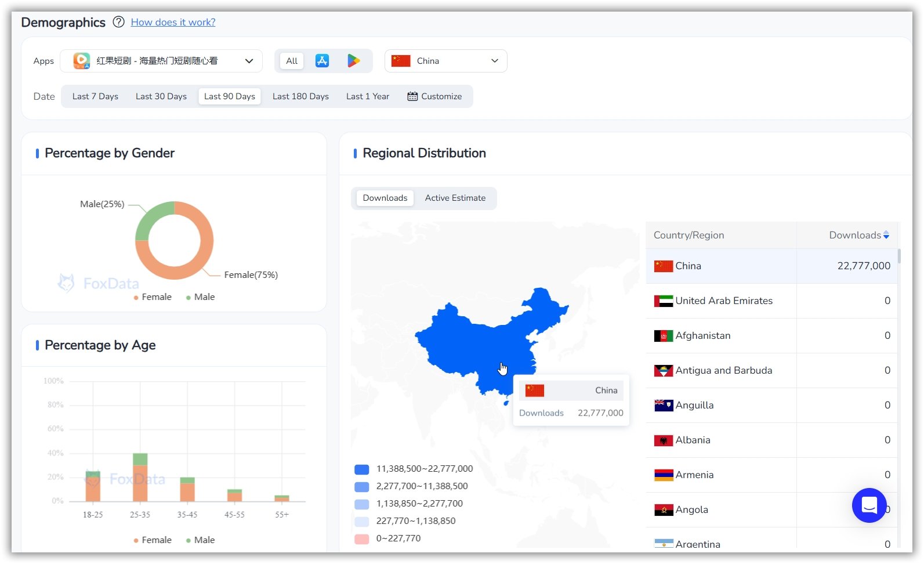Screen dimensions: 924x564
Task: Click the United Arab Emirates flag icon
Action: point(664,301)
